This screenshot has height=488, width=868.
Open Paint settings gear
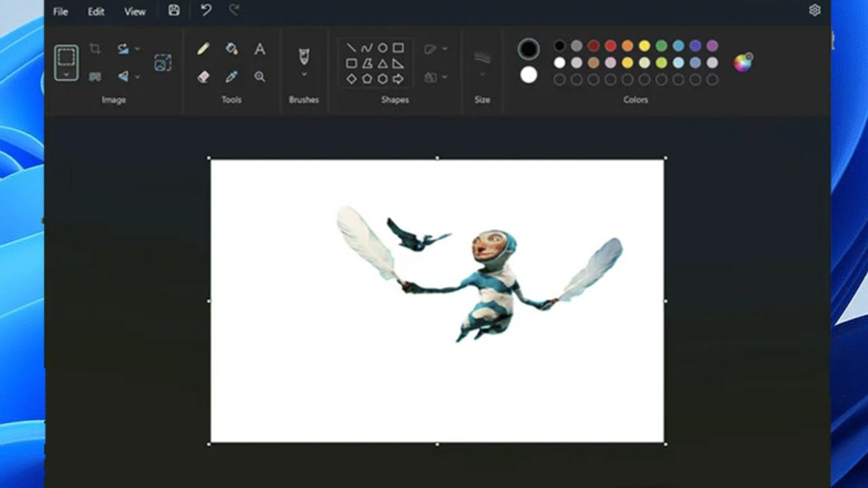coord(815,9)
